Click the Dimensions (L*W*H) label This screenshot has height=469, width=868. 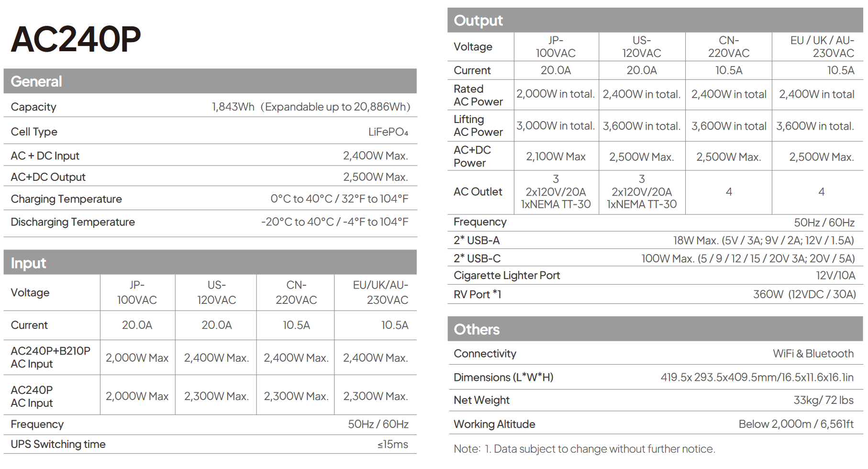pyautogui.click(x=503, y=377)
